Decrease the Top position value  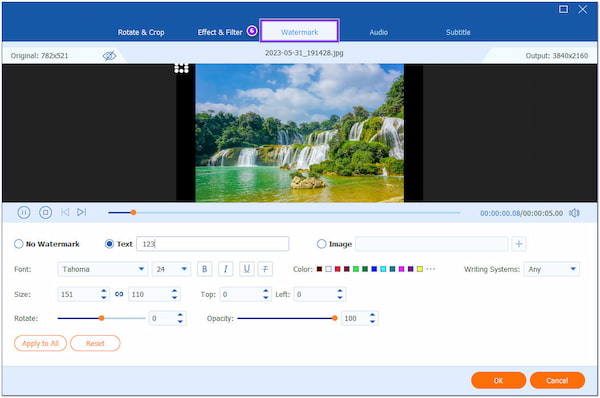266,297
